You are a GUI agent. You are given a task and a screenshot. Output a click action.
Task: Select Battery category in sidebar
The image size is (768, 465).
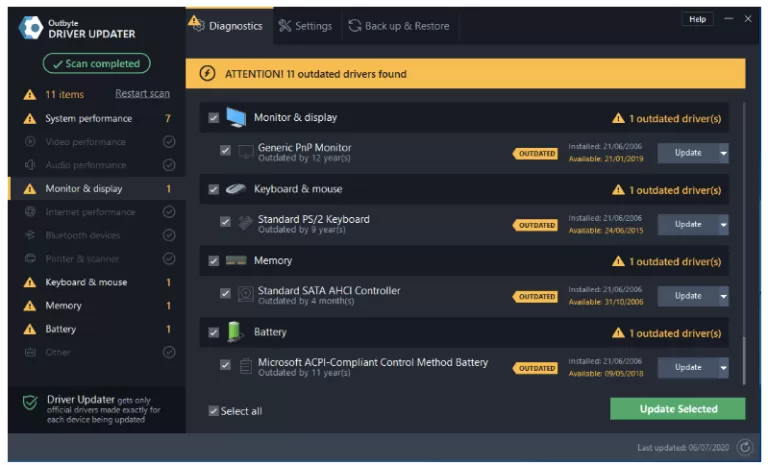(96, 329)
